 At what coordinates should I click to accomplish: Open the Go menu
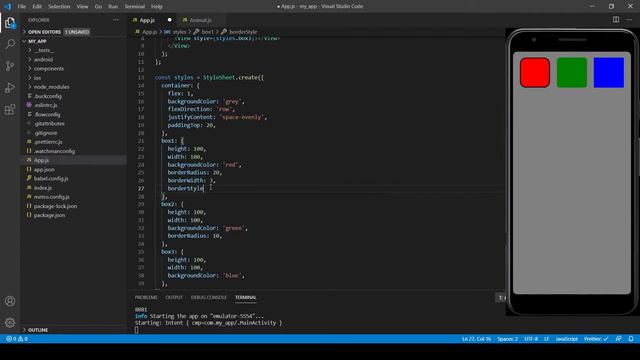click(98, 7)
